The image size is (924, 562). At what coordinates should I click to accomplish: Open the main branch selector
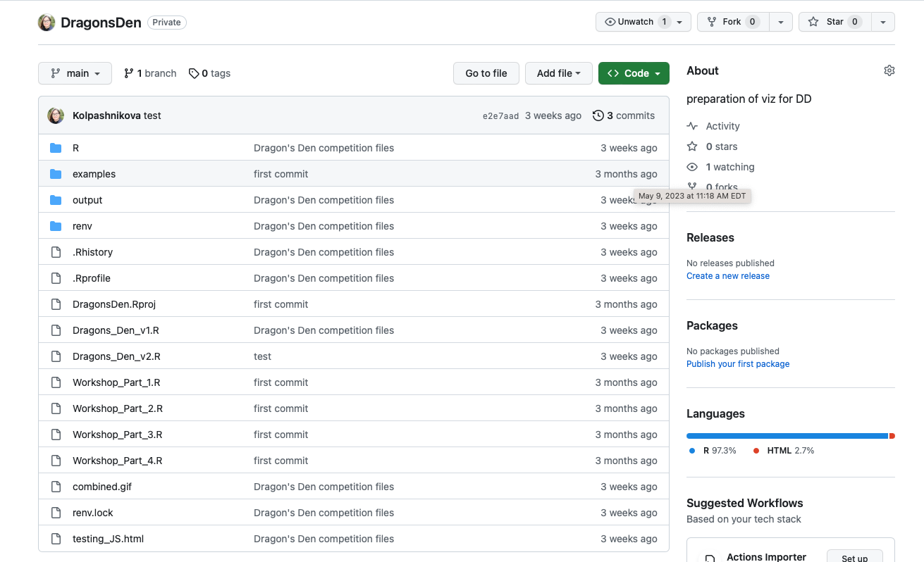point(75,73)
